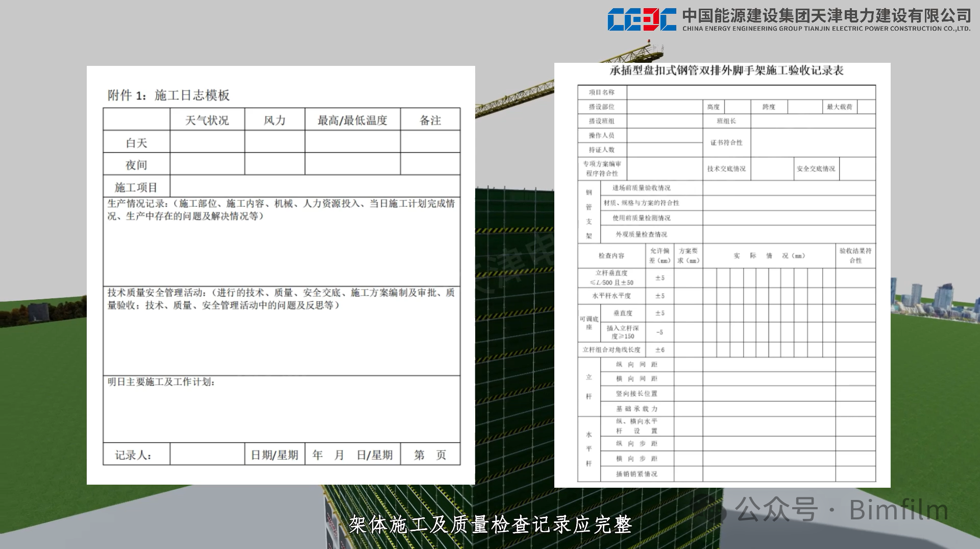Click the 进场前质量验收情况 blank cell

click(x=789, y=188)
